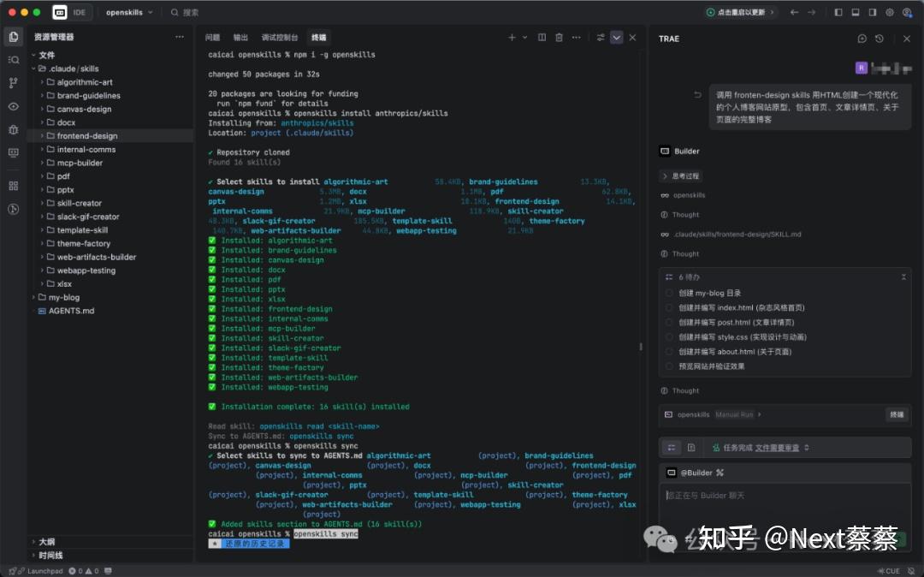Open the 资源管理器 (Explorer) icon in activity bar
The image size is (924, 577).
click(x=12, y=38)
